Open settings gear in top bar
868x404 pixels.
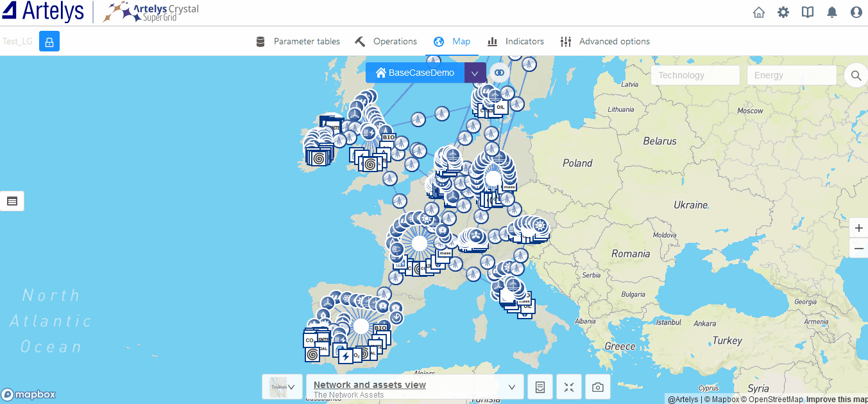coord(783,12)
